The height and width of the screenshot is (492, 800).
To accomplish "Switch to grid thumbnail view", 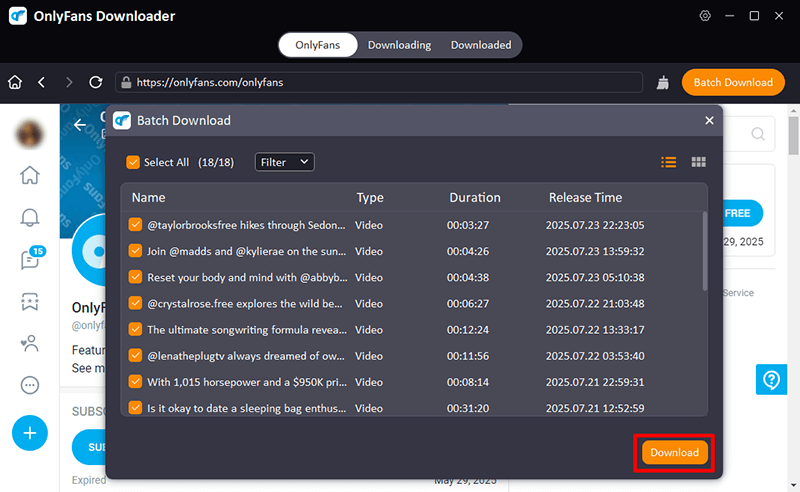I will 699,162.
